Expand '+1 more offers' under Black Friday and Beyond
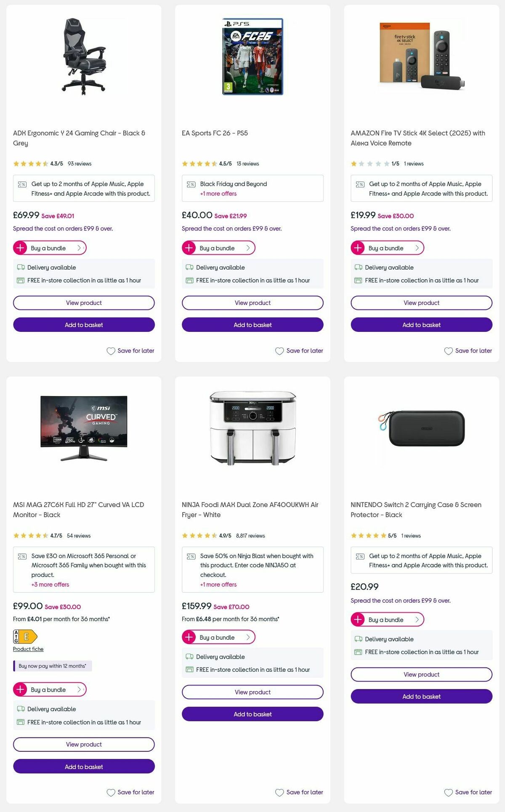The height and width of the screenshot is (812, 505). coord(218,193)
